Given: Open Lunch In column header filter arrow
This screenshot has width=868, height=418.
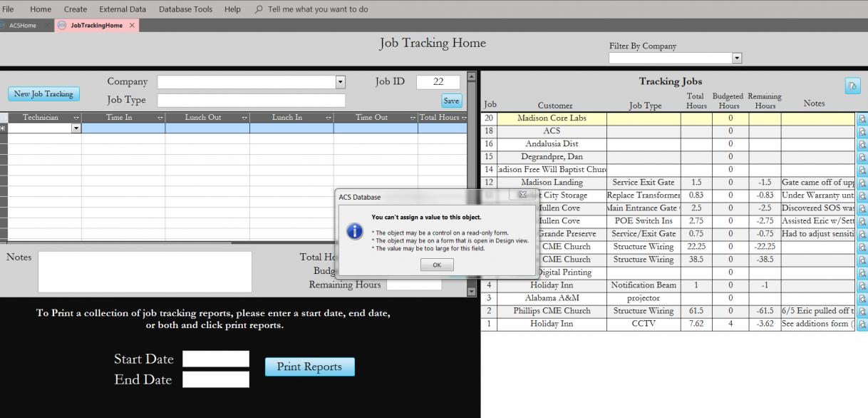Looking at the screenshot, I should point(329,118).
